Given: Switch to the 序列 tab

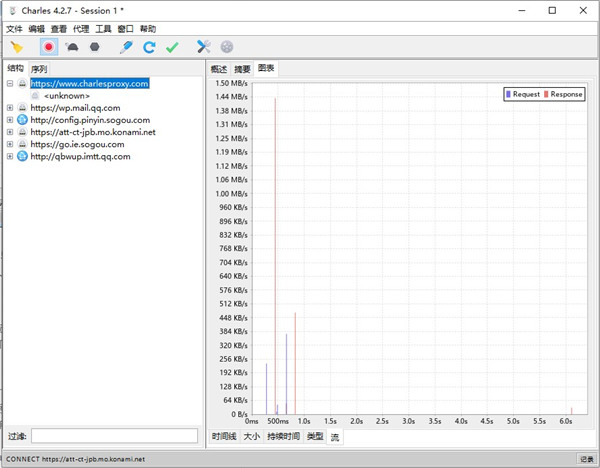Looking at the screenshot, I should pos(39,69).
